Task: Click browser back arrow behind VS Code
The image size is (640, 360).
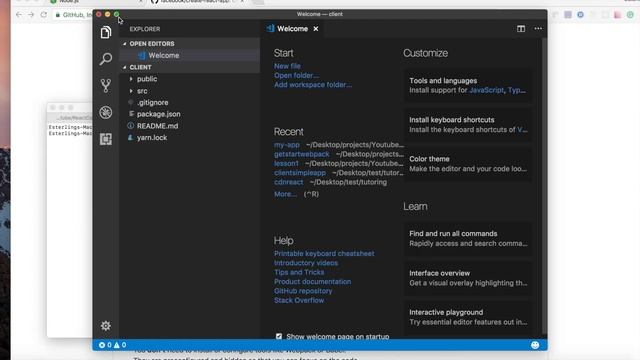Action: click(x=19, y=15)
